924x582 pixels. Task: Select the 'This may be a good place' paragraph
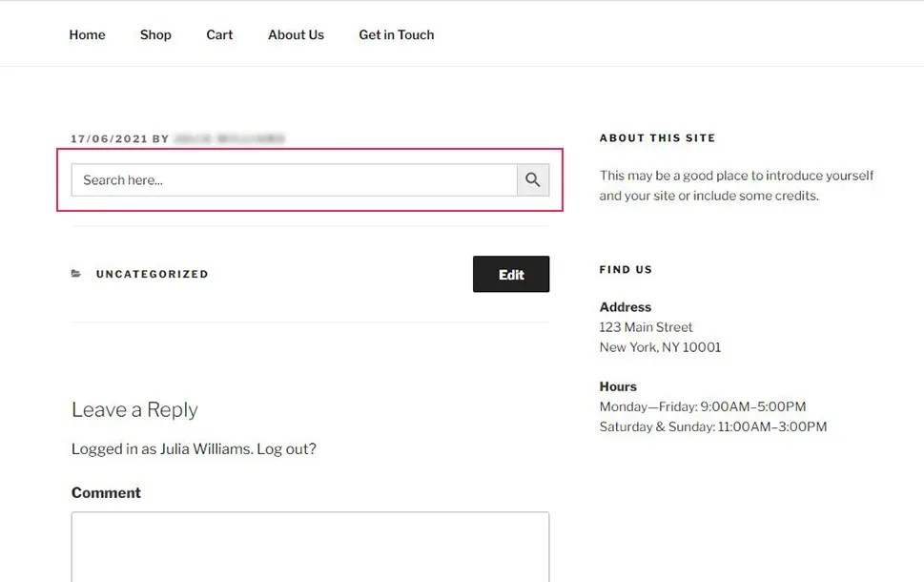tap(736, 186)
